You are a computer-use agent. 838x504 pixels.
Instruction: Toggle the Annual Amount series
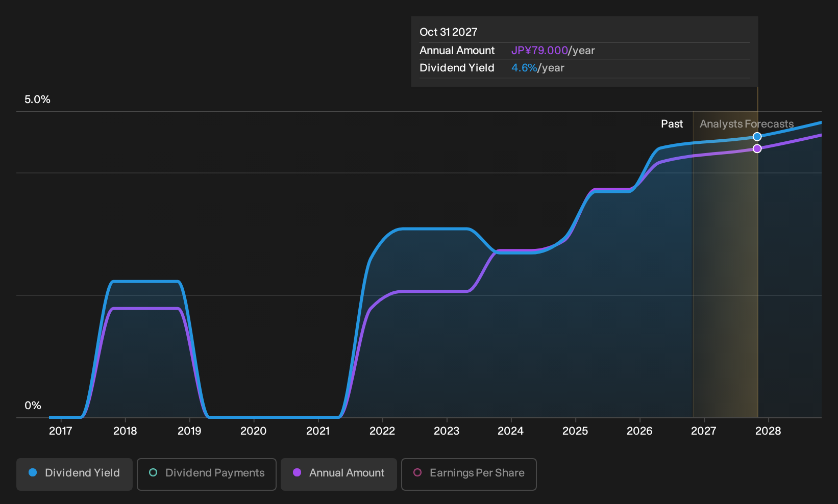point(339,474)
